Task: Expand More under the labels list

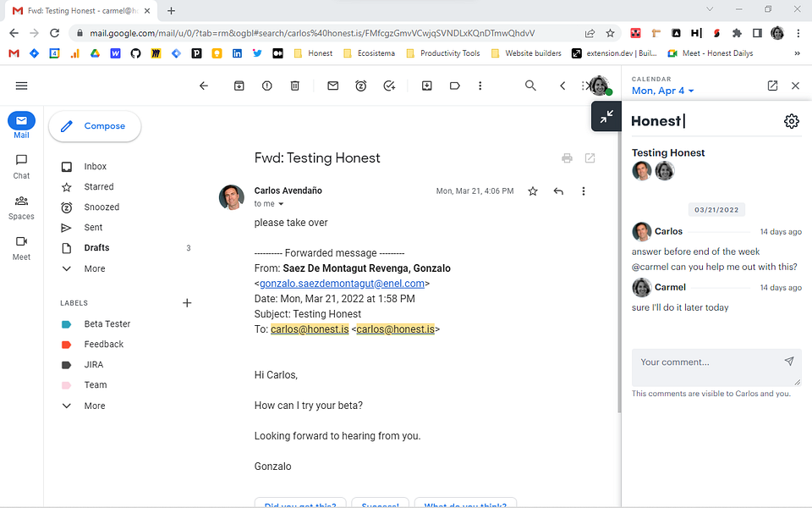Action: (94, 406)
